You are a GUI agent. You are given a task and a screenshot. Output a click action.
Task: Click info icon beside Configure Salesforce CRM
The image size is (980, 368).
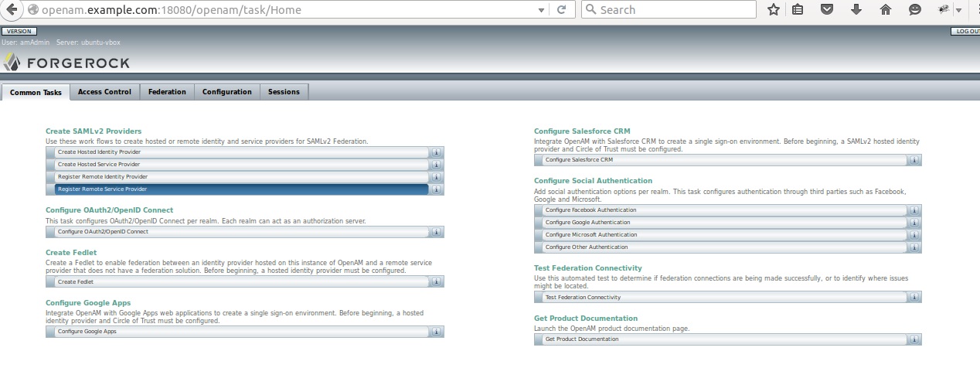[914, 160]
